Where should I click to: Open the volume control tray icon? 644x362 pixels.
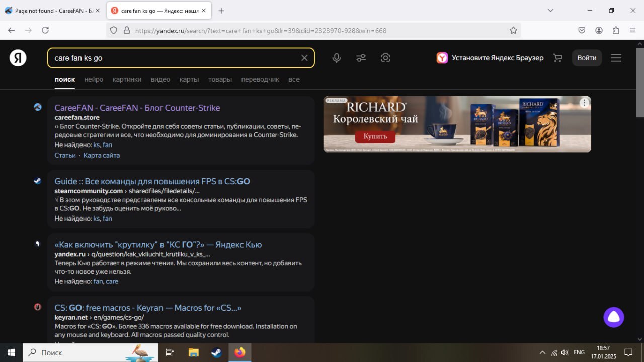click(x=565, y=352)
